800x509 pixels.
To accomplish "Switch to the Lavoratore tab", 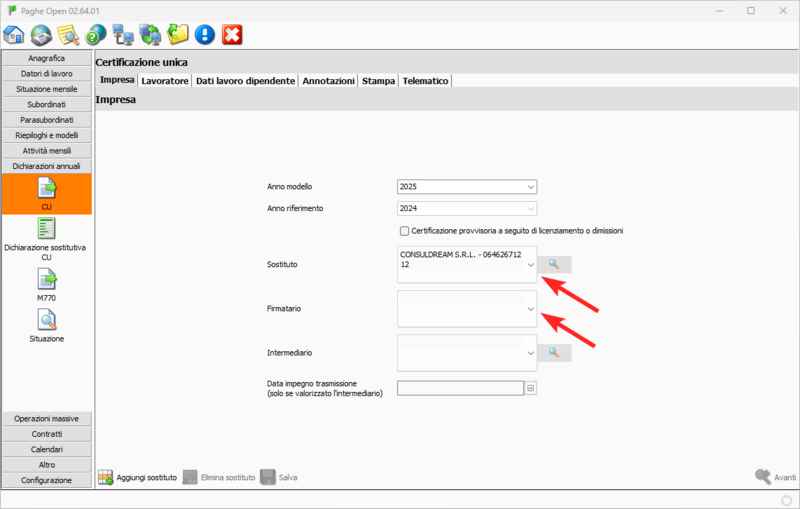I will (165, 80).
